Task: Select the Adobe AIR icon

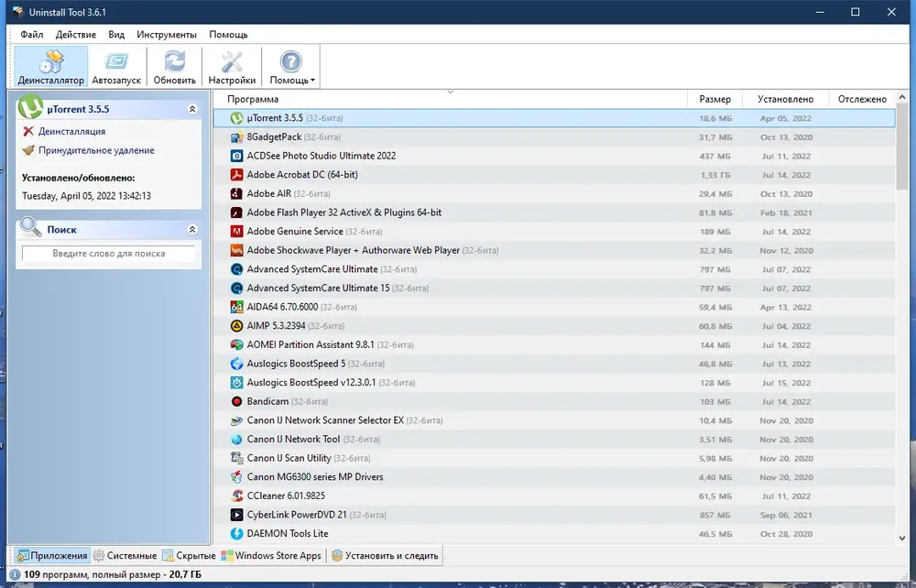Action: 236,194
